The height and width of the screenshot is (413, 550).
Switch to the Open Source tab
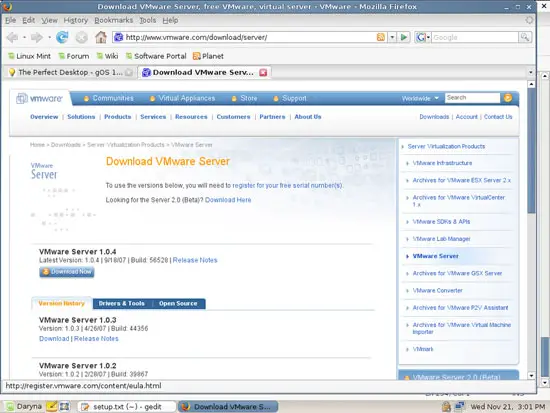pyautogui.click(x=178, y=304)
